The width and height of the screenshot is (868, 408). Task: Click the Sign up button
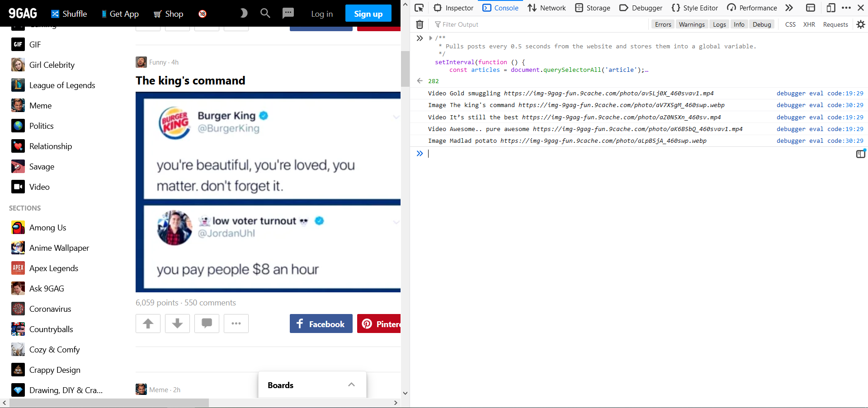368,14
